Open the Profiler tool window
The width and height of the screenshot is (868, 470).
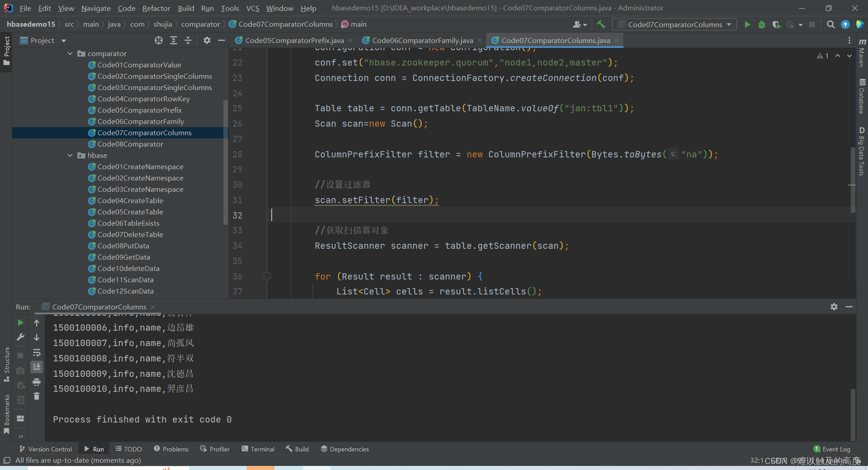[x=215, y=449]
